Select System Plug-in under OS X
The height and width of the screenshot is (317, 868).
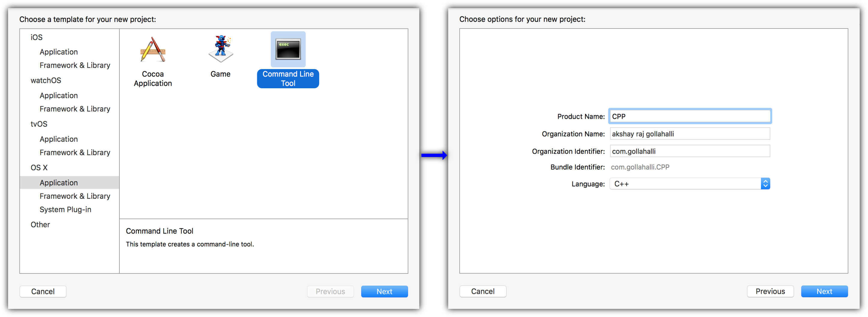(65, 210)
